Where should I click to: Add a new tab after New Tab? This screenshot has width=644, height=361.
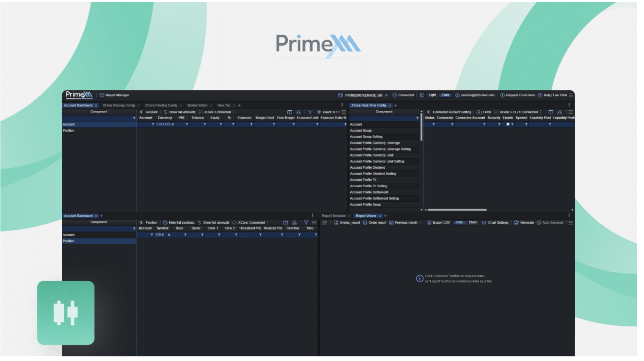click(x=239, y=105)
